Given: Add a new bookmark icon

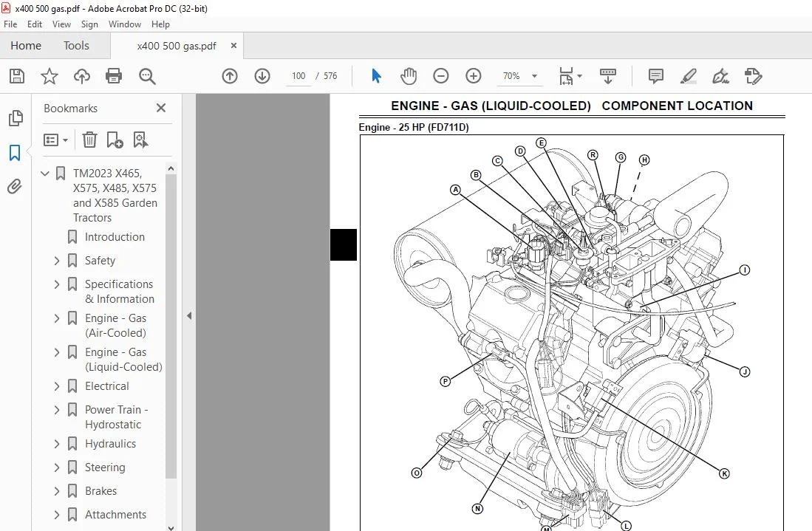Looking at the screenshot, I should coord(115,140).
